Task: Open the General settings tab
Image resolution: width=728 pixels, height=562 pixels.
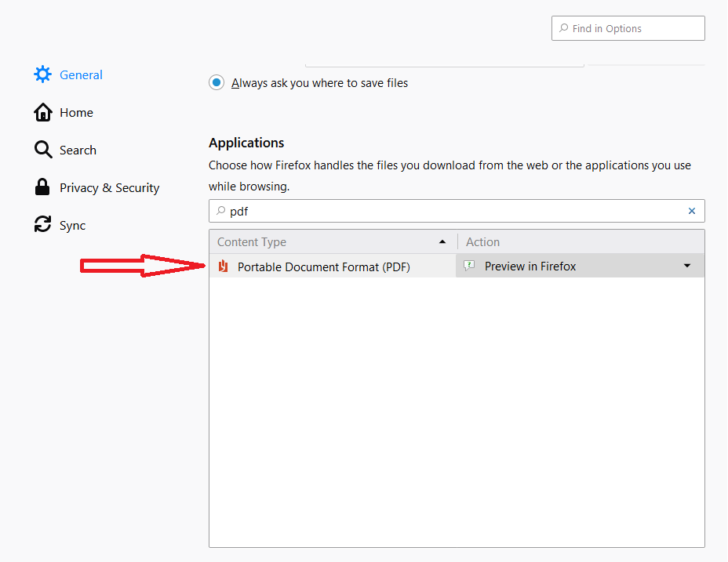Action: click(x=68, y=74)
